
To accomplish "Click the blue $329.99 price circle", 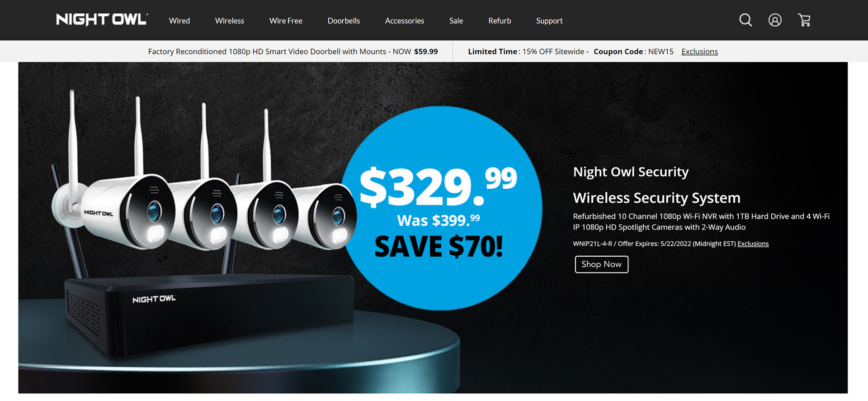I will pyautogui.click(x=441, y=208).
